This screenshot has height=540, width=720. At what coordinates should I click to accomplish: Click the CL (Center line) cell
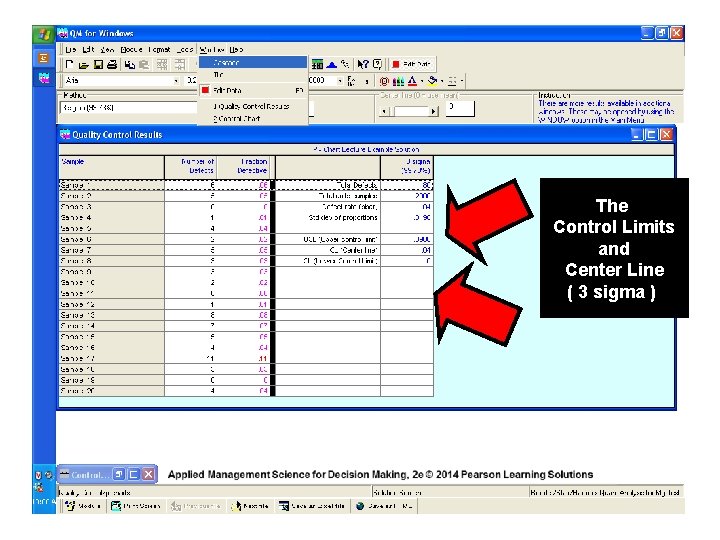click(x=328, y=250)
